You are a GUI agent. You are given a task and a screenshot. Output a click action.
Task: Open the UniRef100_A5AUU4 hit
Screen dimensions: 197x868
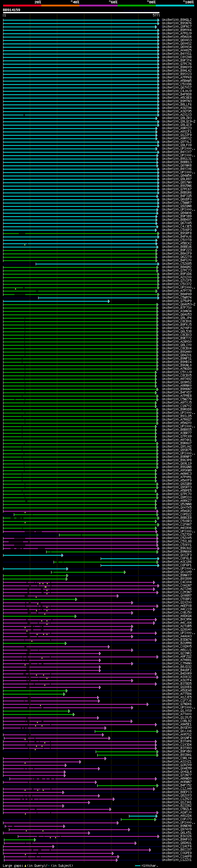pos(177,37)
